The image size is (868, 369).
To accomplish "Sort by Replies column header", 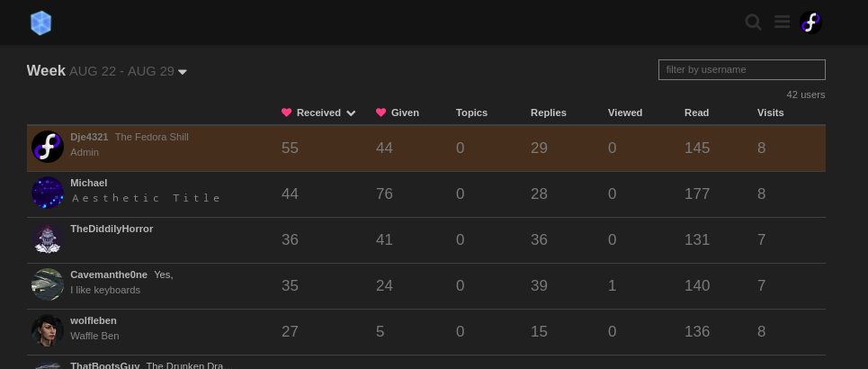I will [x=549, y=112].
